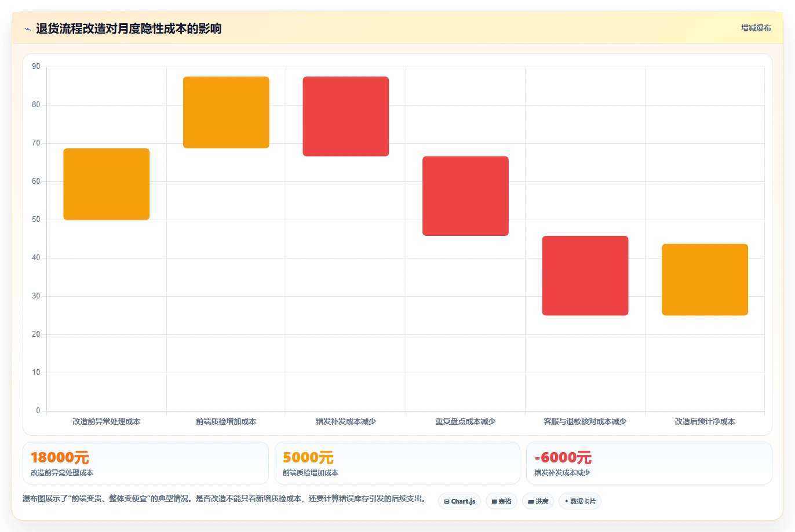Select the 表格 tag chip
795x532 pixels.
coord(501,501)
